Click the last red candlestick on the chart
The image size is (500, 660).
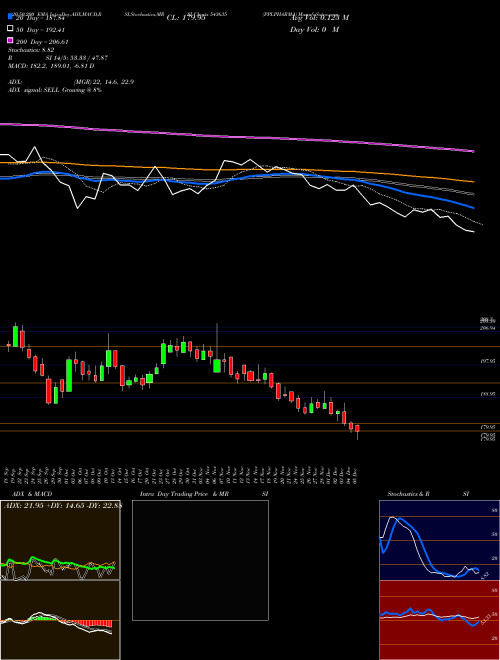pyautogui.click(x=357, y=428)
